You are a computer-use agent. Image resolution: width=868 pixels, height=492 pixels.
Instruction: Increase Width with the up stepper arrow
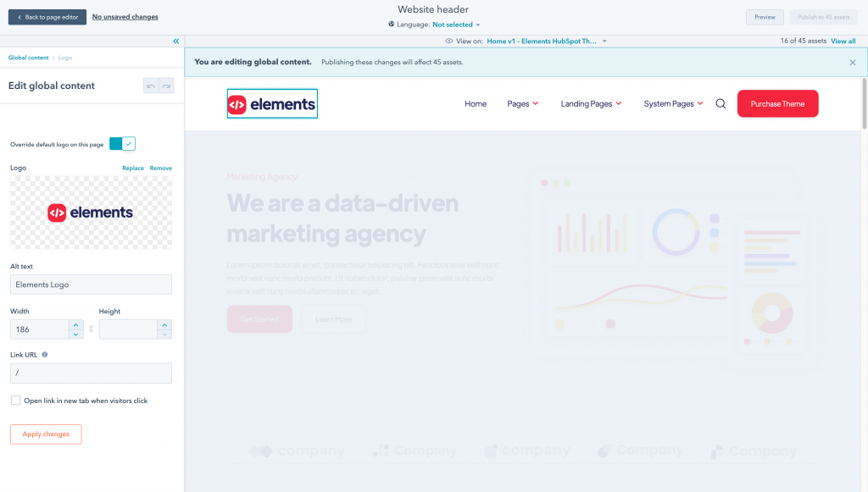[75, 325]
